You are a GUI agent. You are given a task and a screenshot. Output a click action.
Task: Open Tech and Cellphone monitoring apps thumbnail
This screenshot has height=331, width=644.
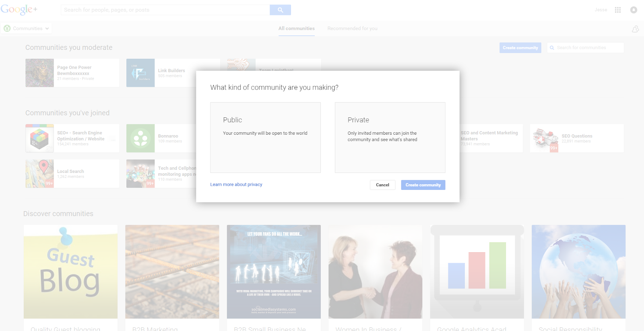[140, 174]
